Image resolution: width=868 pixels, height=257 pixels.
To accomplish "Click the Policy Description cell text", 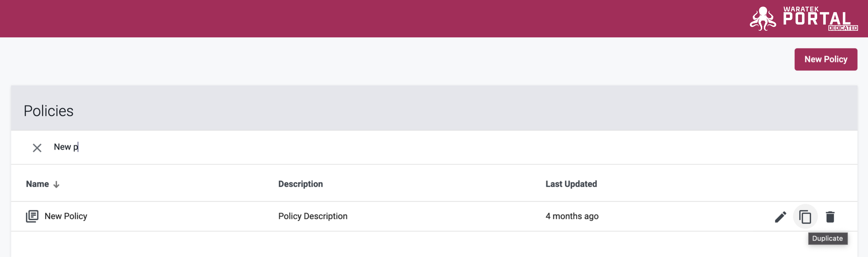I will tap(312, 216).
